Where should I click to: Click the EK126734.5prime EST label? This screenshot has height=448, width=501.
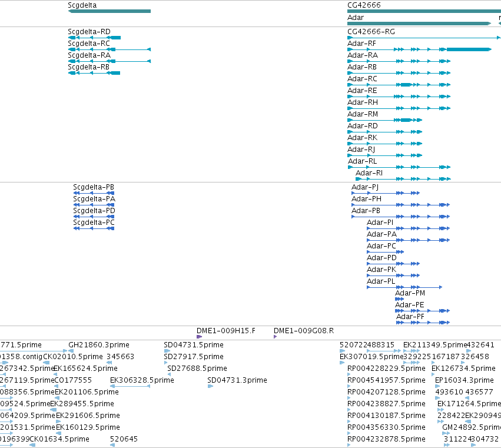pos(464,369)
